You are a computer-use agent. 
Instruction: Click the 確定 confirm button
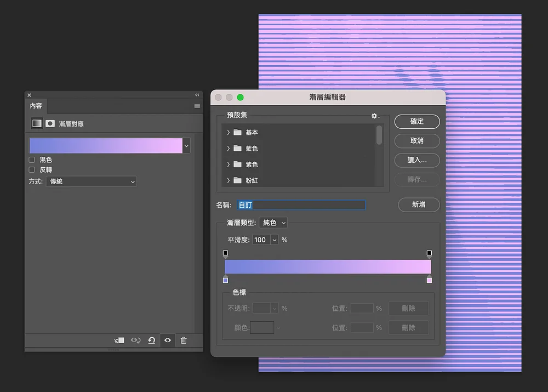[417, 121]
